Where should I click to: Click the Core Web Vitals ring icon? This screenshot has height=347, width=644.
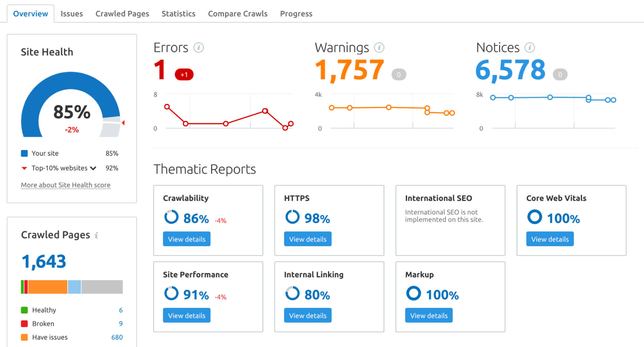534,217
